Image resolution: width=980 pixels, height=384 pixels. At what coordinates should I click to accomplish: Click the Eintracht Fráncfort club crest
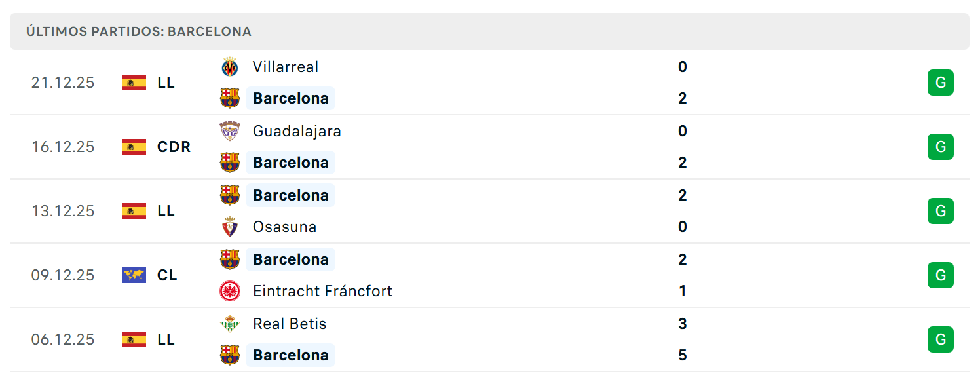pyautogui.click(x=230, y=291)
